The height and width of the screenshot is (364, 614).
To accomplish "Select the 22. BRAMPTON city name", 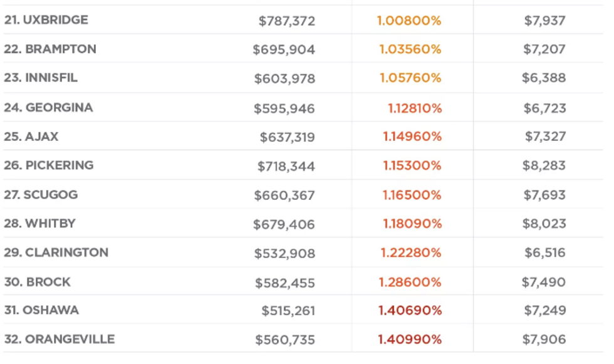I will (50, 49).
